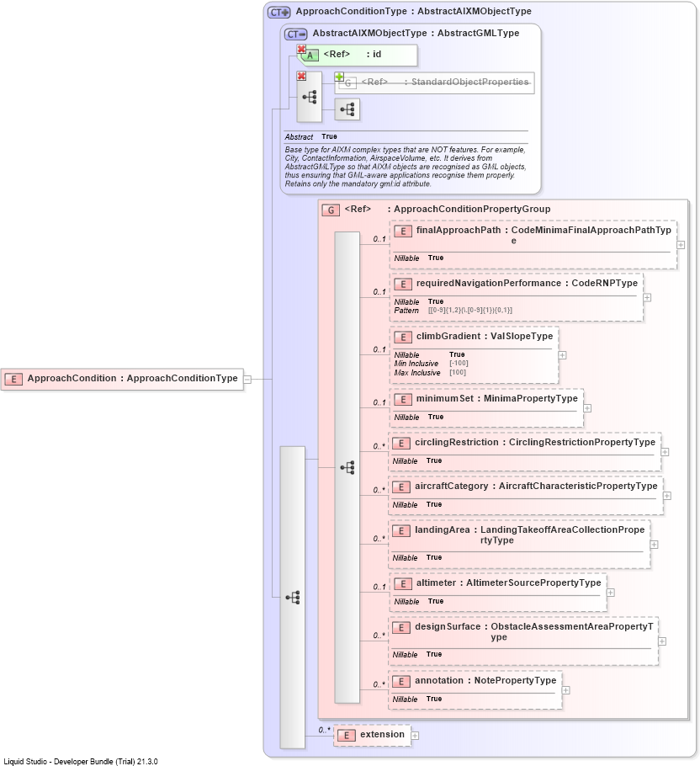Click the E icon of extension
Viewport: 700px width, 766px height.
(x=346, y=735)
